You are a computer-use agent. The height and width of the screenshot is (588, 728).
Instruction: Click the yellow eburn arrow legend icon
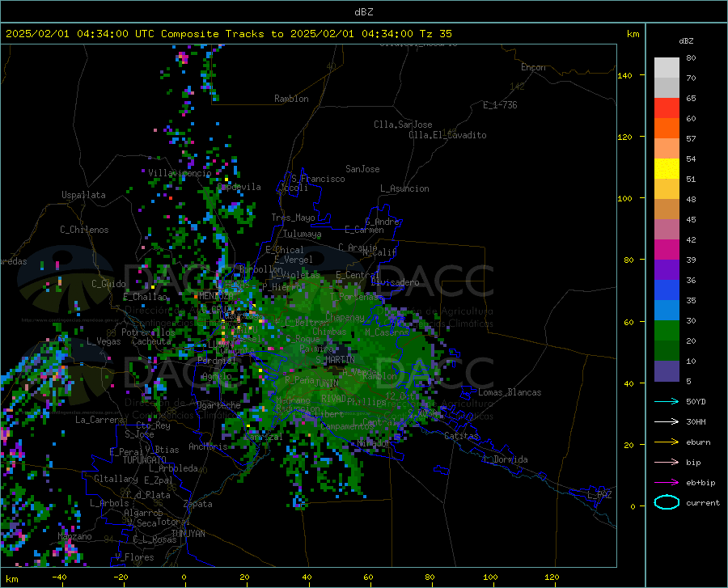pos(667,442)
